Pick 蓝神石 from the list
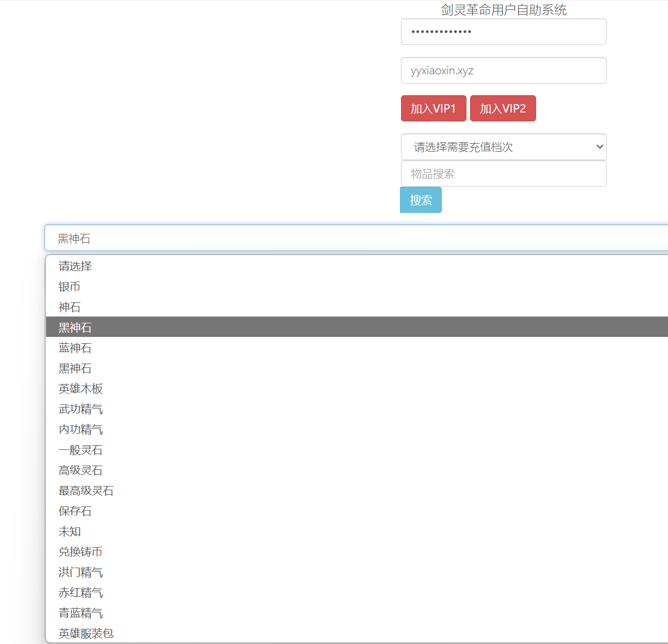The height and width of the screenshot is (644, 668). pos(75,347)
